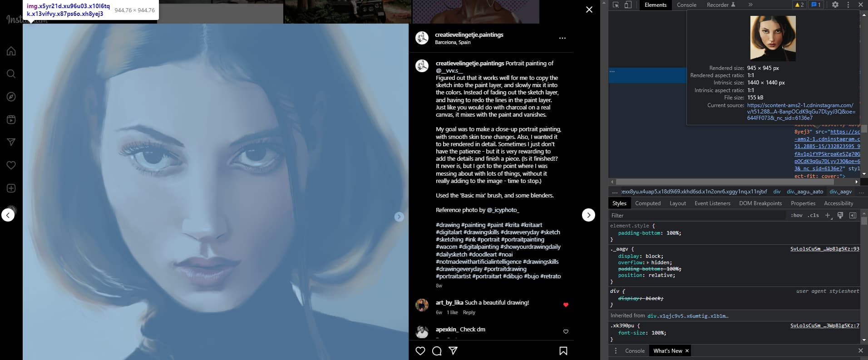This screenshot has width=868, height=360.
Task: Like the apexkin_ comment
Action: click(566, 331)
